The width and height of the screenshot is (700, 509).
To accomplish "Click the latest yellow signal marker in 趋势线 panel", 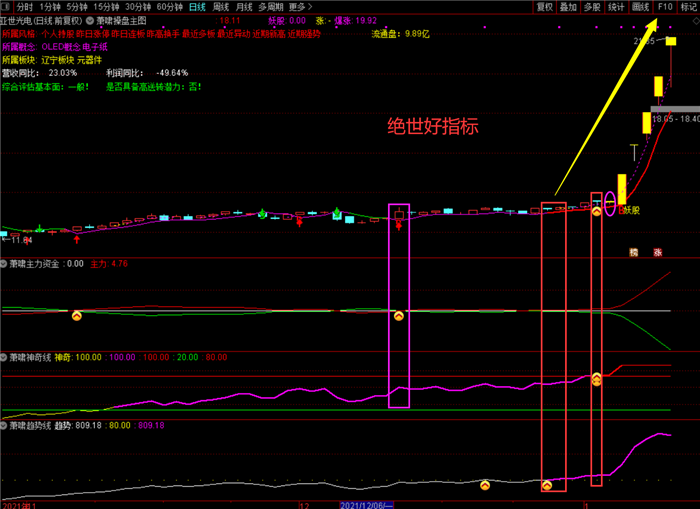I will pyautogui.click(x=547, y=485).
